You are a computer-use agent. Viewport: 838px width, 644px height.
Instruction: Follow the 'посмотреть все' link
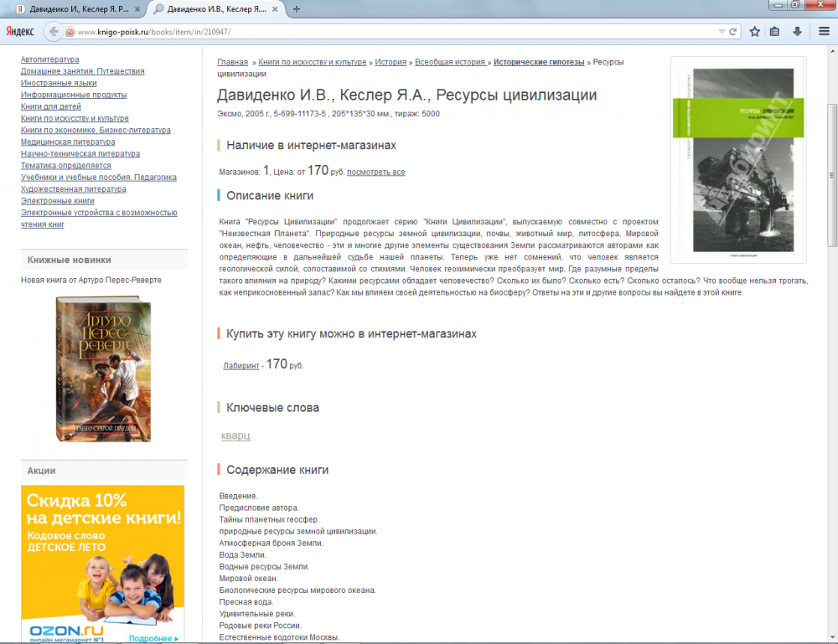(x=375, y=172)
